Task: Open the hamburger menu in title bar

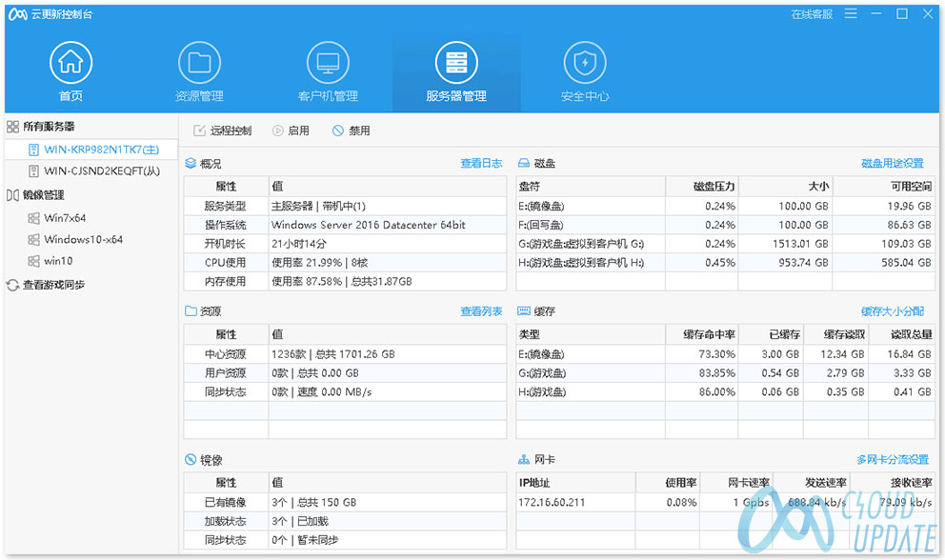Action: [851, 13]
